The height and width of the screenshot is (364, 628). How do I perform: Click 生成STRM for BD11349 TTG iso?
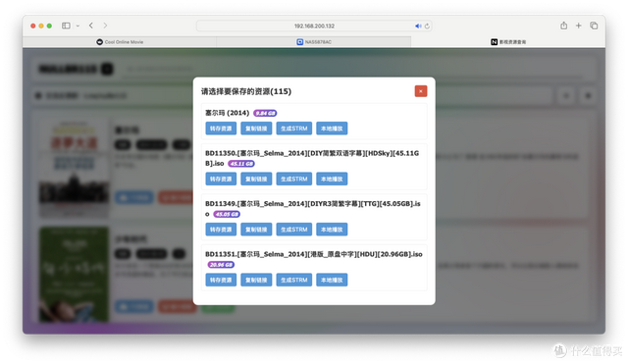[x=294, y=230]
